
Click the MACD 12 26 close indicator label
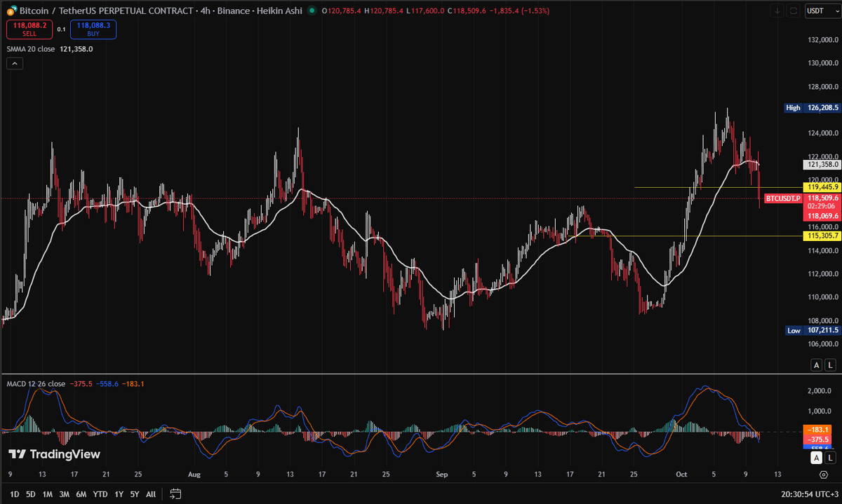click(x=36, y=384)
